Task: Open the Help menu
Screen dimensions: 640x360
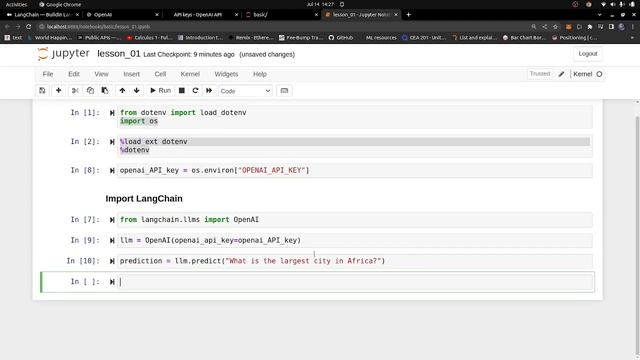Action: (x=260, y=74)
